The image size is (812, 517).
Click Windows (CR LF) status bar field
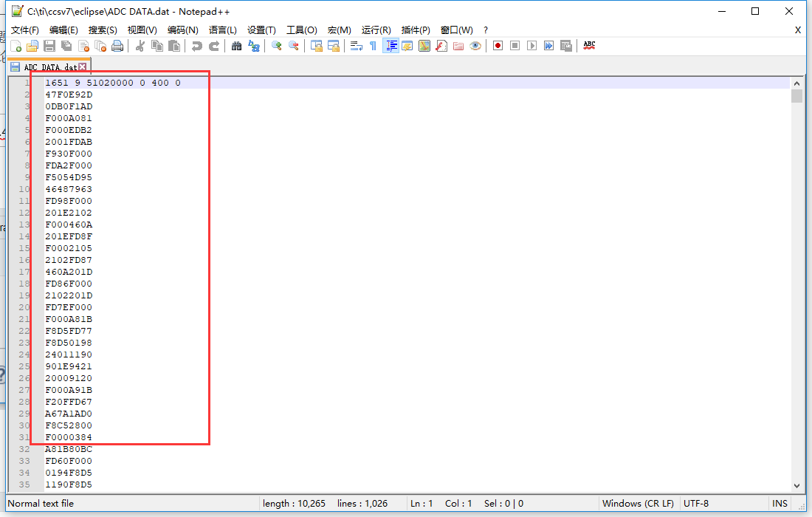coord(638,504)
